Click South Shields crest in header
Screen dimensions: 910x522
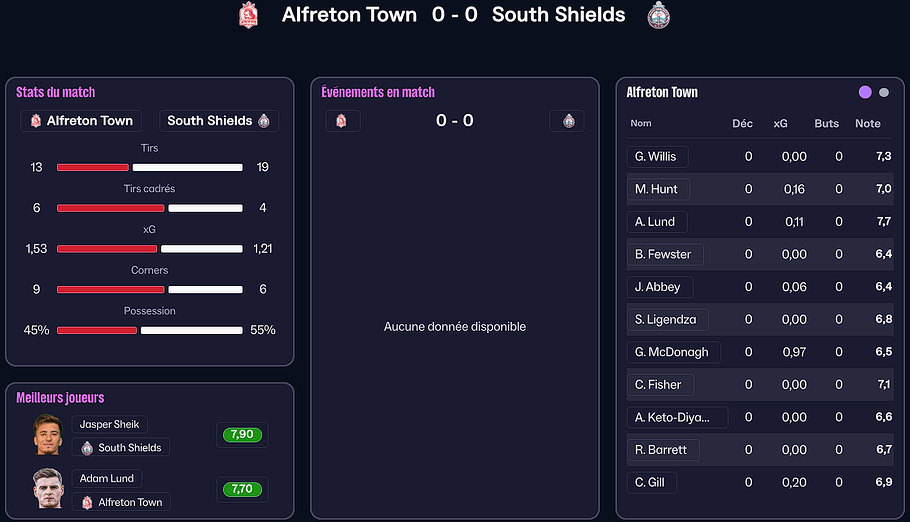658,15
